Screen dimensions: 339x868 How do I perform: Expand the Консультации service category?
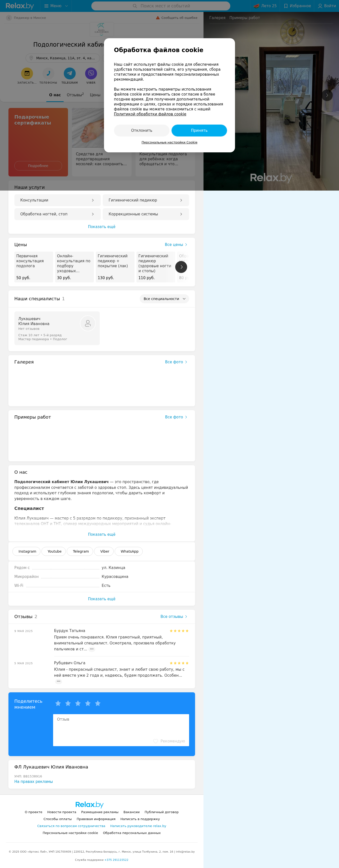pyautogui.click(x=57, y=200)
